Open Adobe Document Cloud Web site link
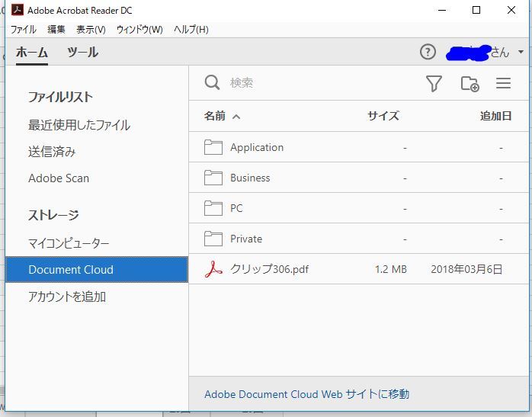 coord(306,394)
